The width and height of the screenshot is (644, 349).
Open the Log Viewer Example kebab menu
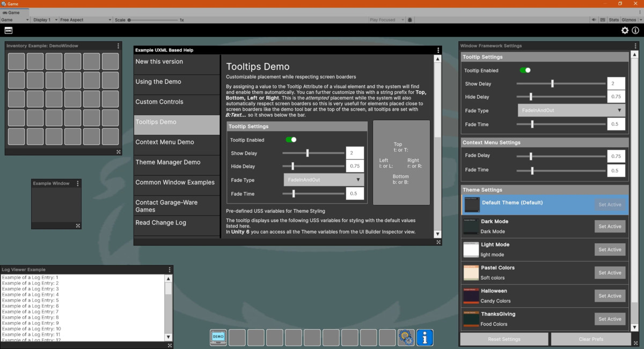tap(170, 270)
